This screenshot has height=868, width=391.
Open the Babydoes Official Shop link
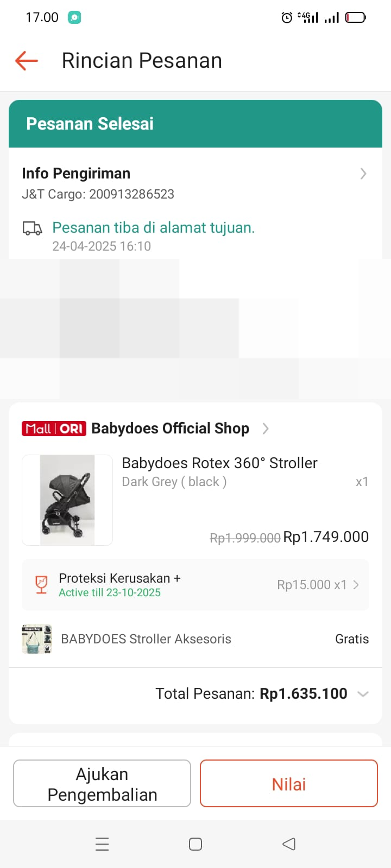(170, 429)
